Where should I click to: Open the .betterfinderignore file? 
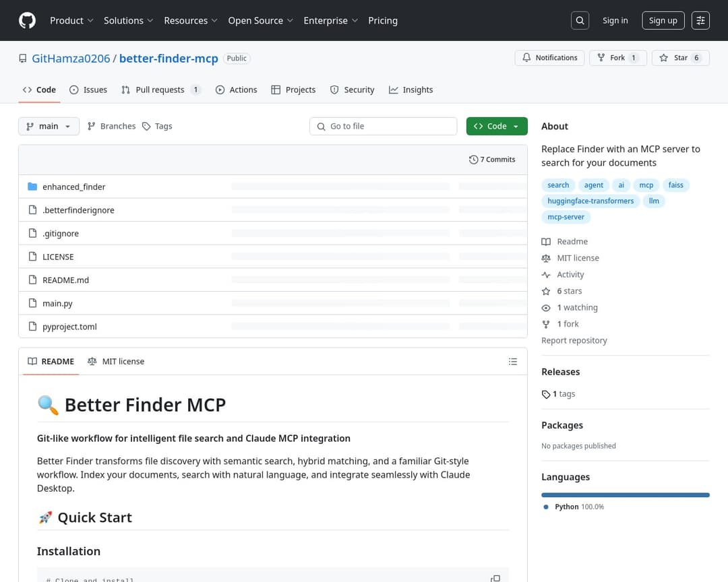tap(78, 209)
